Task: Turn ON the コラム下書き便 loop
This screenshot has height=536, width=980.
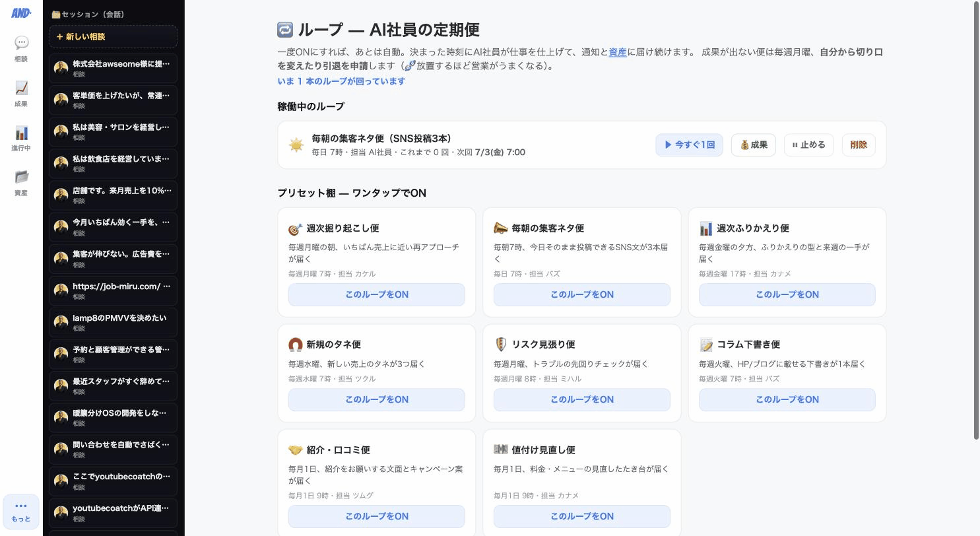Action: click(x=787, y=399)
